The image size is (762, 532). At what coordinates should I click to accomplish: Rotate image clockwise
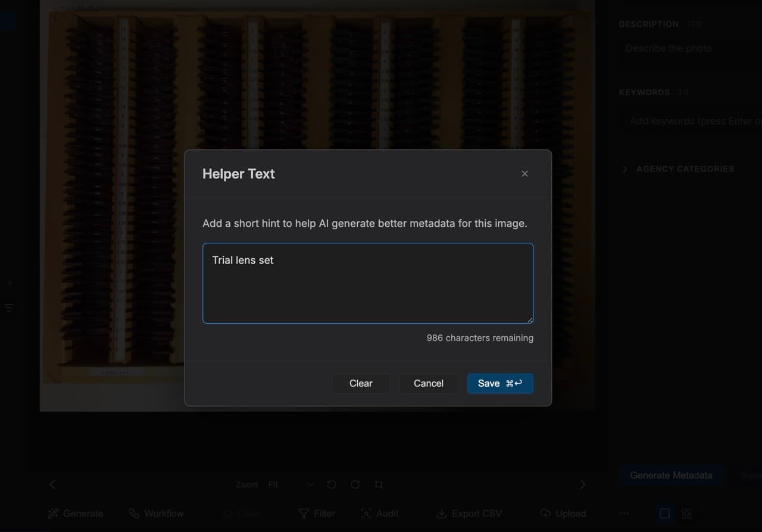pyautogui.click(x=355, y=484)
